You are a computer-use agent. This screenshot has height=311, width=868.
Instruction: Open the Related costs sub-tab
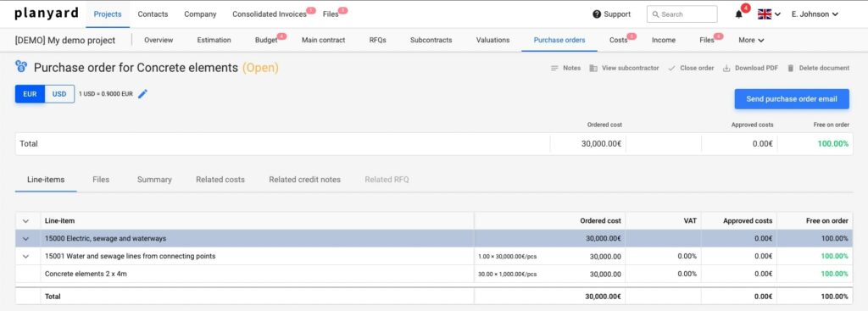point(220,180)
